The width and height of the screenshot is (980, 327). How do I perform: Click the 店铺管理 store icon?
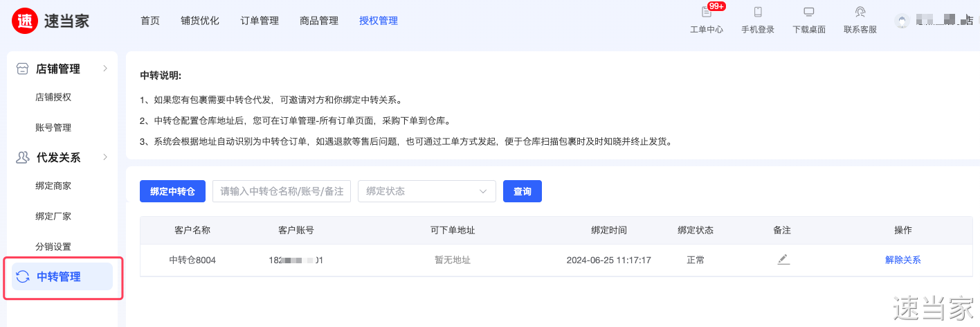[23, 69]
